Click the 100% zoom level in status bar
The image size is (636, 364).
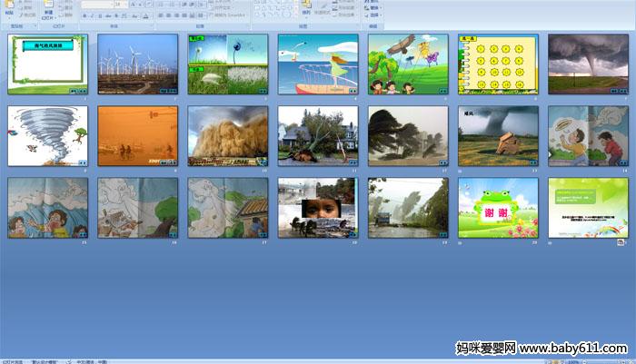point(572,361)
